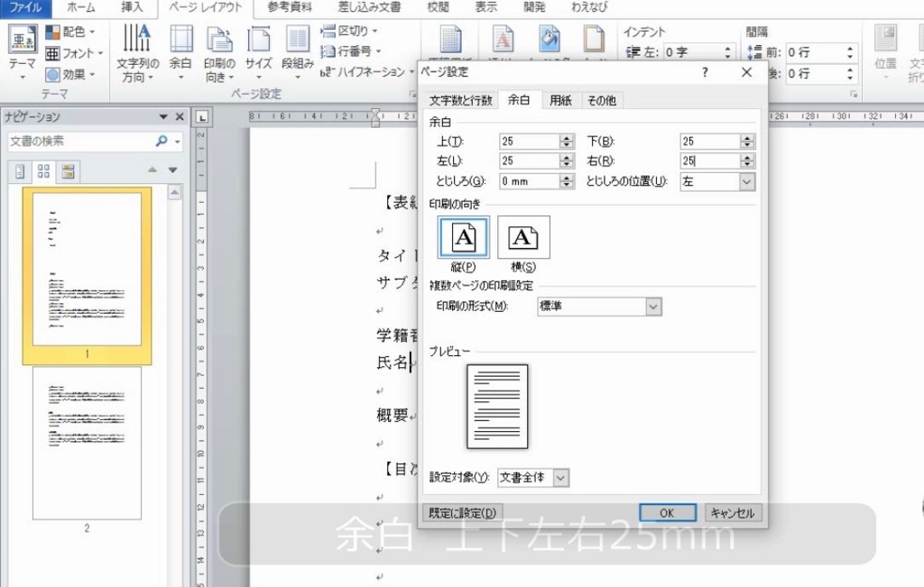Switch to the ホーム ribbon tab
The height and width of the screenshot is (587, 924).
click(x=80, y=7)
